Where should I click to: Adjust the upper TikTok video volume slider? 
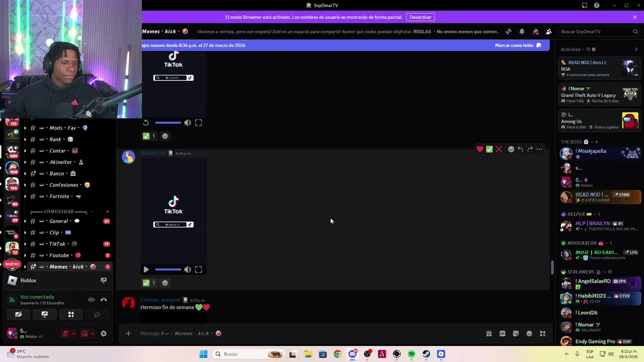(168, 123)
